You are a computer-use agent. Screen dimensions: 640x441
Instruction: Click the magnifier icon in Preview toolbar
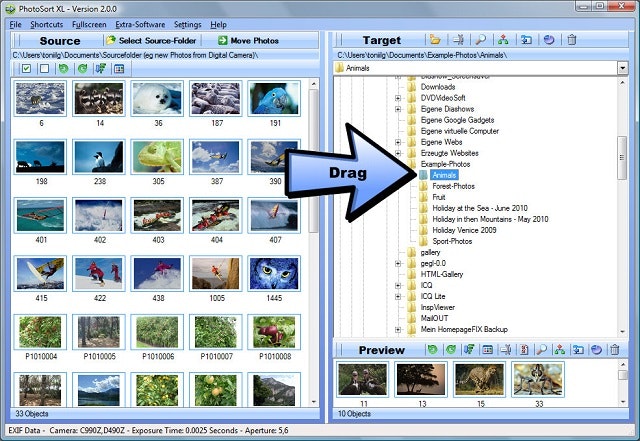[542, 350]
